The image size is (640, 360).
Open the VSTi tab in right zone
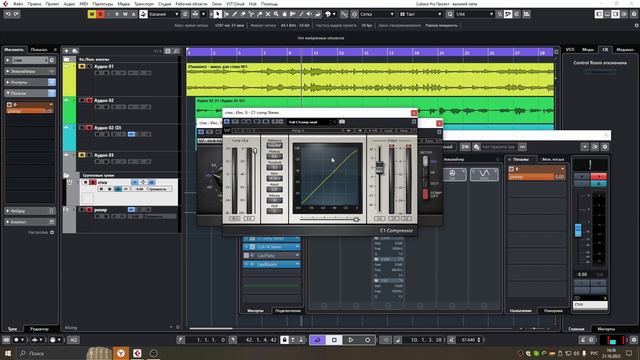pos(570,49)
